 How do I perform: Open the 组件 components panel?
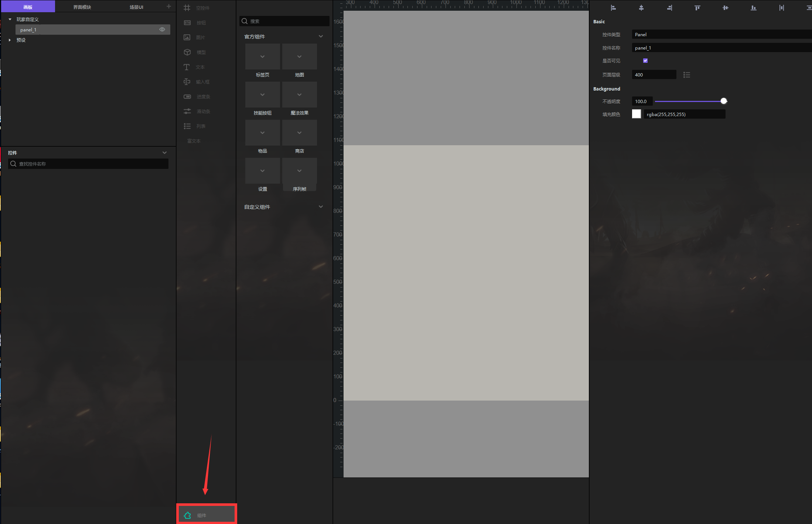207,515
